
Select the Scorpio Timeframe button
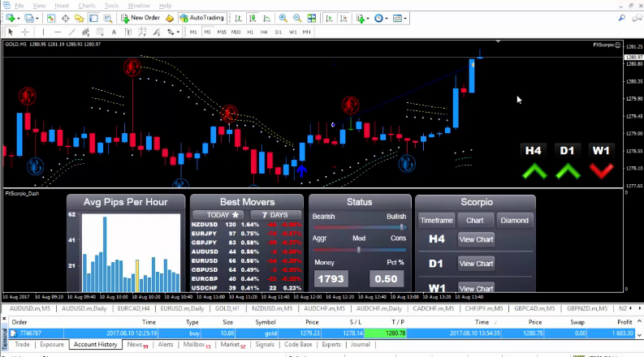click(x=437, y=221)
